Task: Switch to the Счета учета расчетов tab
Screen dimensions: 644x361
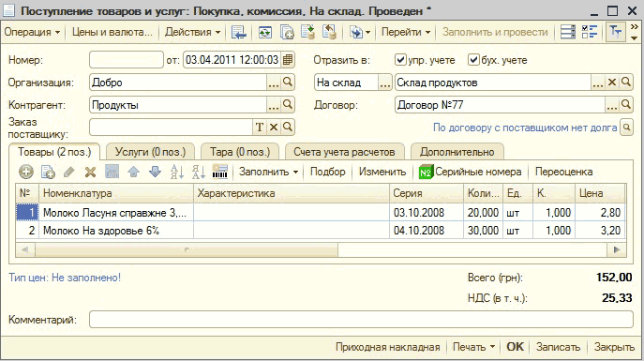Action: pos(344,152)
